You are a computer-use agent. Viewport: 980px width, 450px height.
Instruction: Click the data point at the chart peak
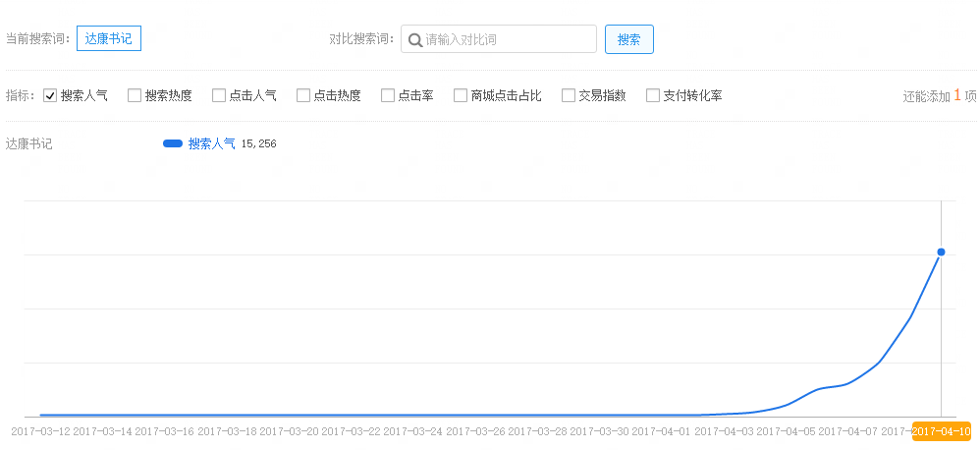click(x=941, y=253)
